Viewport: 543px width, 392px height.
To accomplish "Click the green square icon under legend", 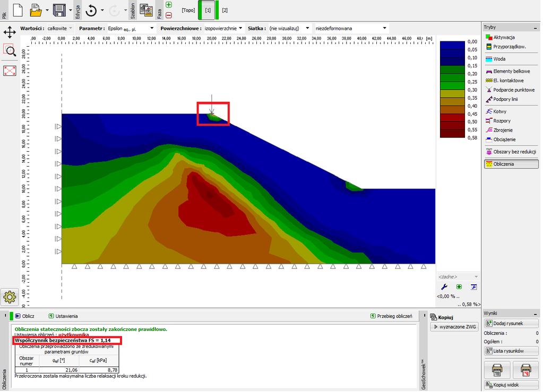I will (x=459, y=286).
